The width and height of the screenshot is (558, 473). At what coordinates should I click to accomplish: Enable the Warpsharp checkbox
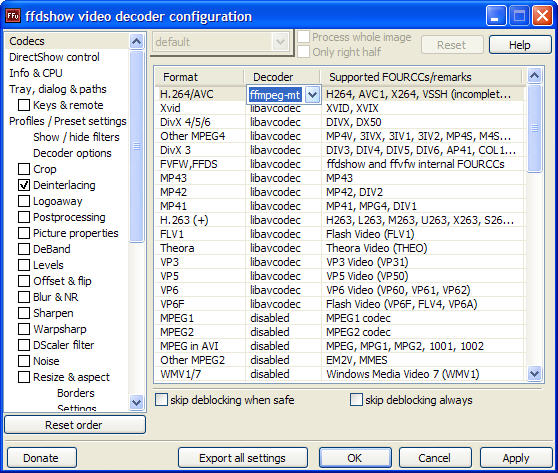(x=24, y=329)
